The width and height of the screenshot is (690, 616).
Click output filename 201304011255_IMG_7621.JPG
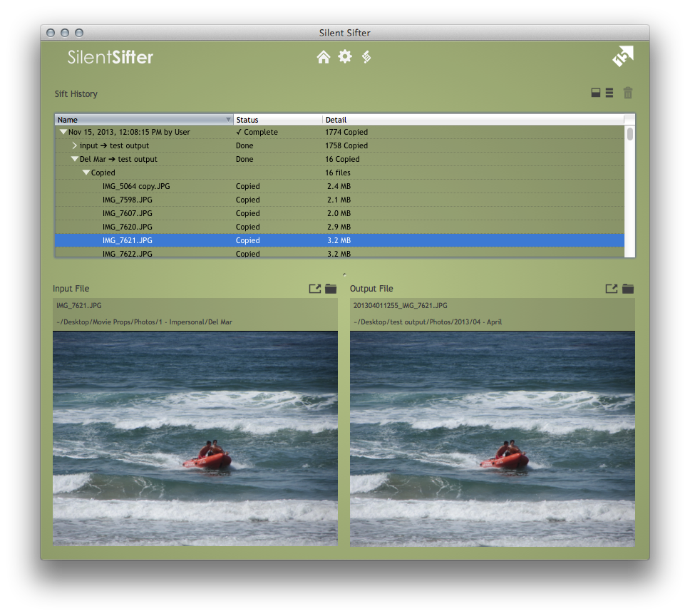tap(400, 305)
